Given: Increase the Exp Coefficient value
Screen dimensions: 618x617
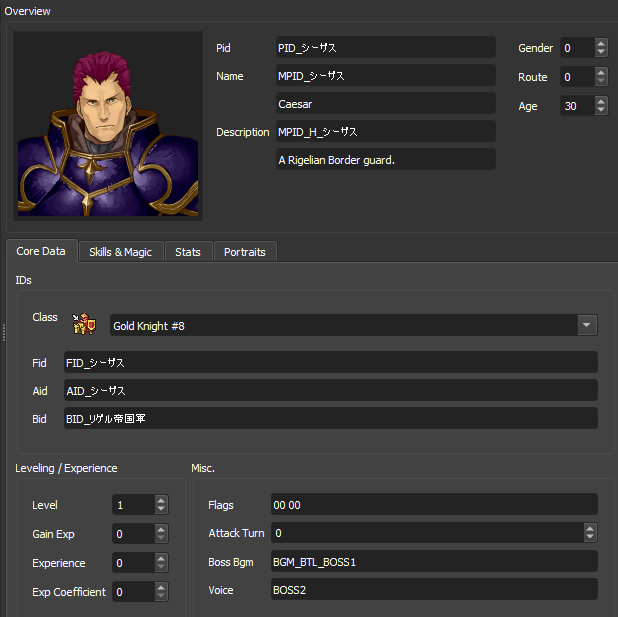Looking at the screenshot, I should point(161,587).
